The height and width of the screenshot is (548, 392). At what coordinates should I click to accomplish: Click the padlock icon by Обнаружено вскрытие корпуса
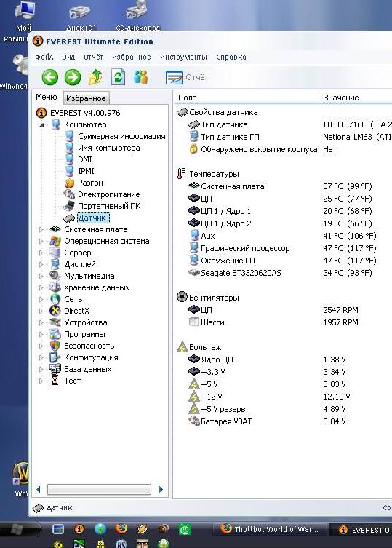pyautogui.click(x=193, y=149)
